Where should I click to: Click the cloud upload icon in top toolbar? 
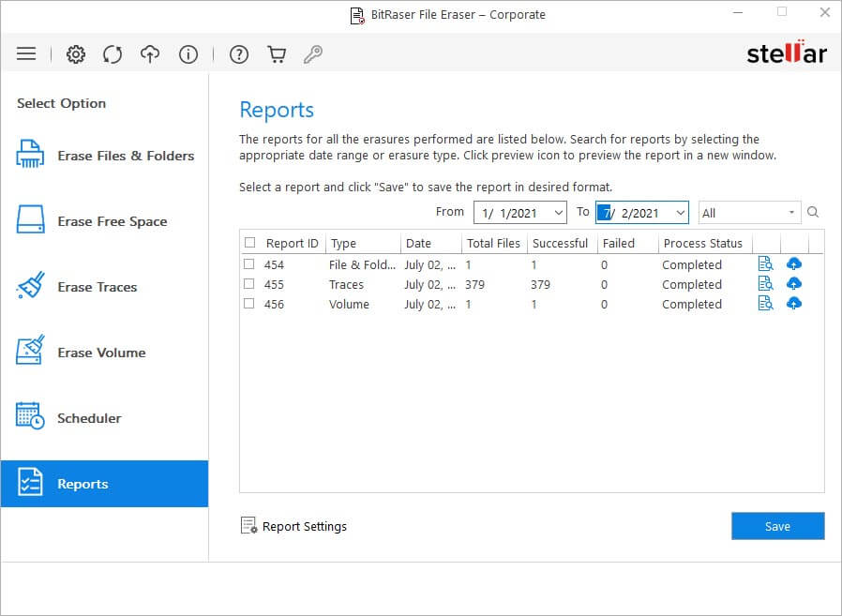[x=150, y=54]
